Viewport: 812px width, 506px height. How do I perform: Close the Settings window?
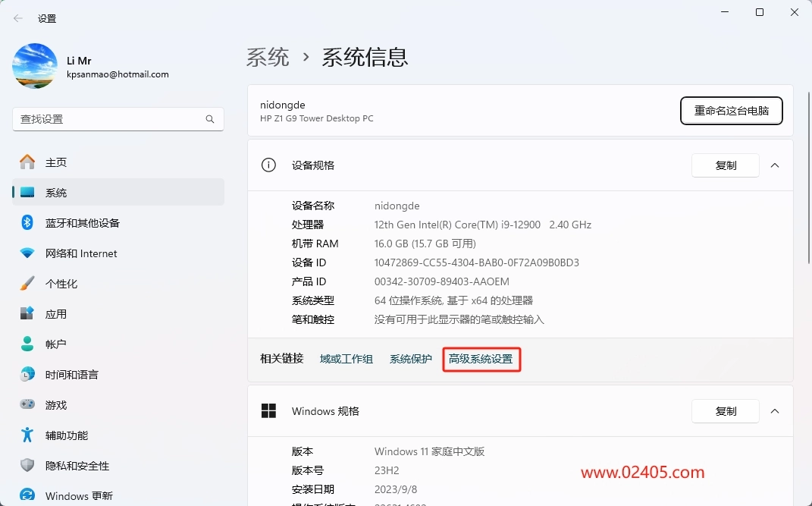click(x=795, y=12)
